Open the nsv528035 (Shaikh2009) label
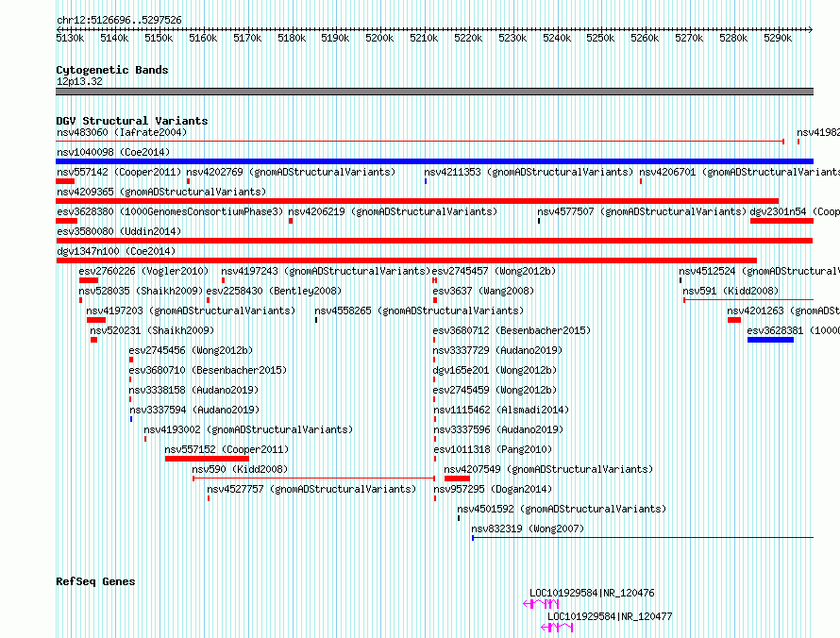 click(x=141, y=291)
